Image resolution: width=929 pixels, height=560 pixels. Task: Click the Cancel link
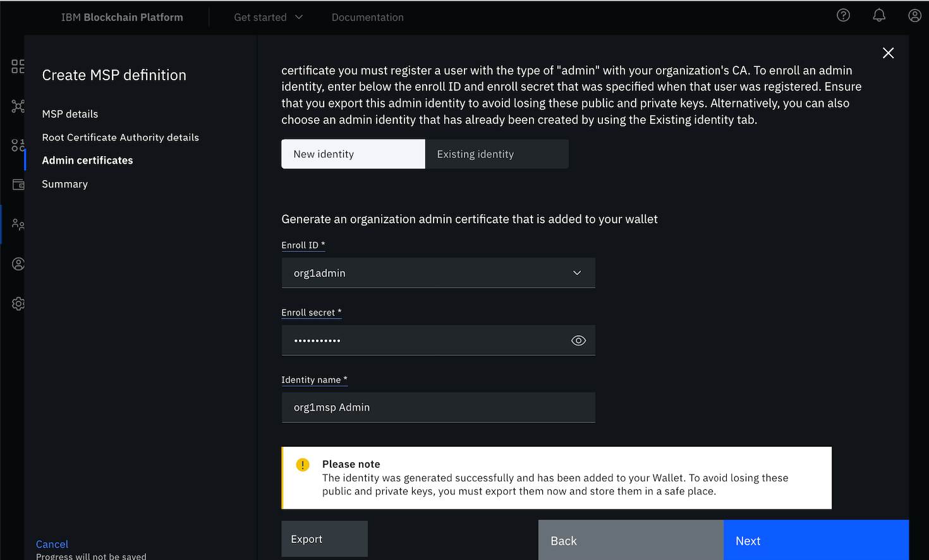[x=52, y=544]
